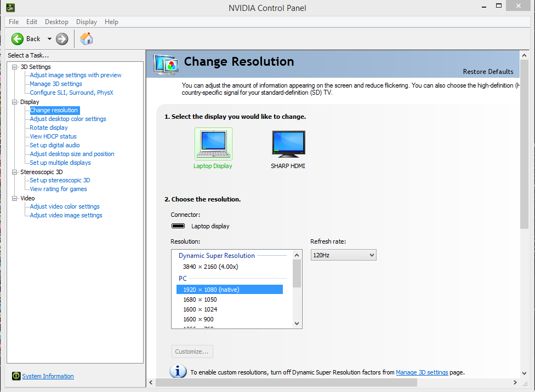The width and height of the screenshot is (535, 392).
Task: Click the horizontal scrollbar thumb
Action: click(286, 383)
